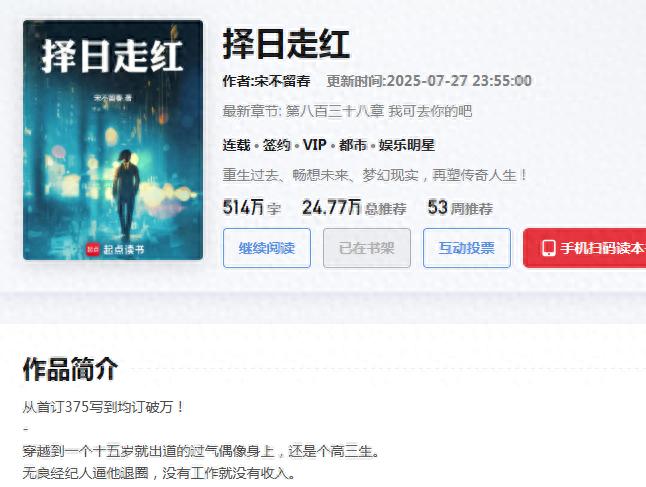Click the 择日走红 book title heading
Viewport: 646px width, 487px height.
click(x=286, y=44)
